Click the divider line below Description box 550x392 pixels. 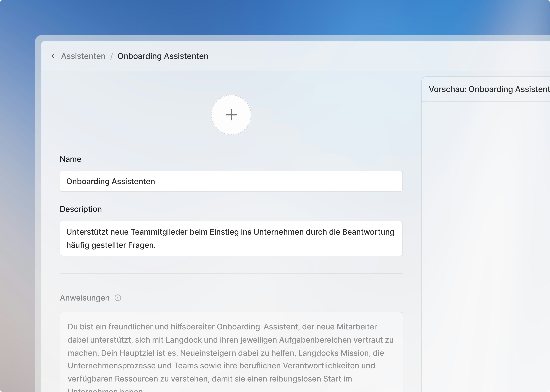point(231,273)
